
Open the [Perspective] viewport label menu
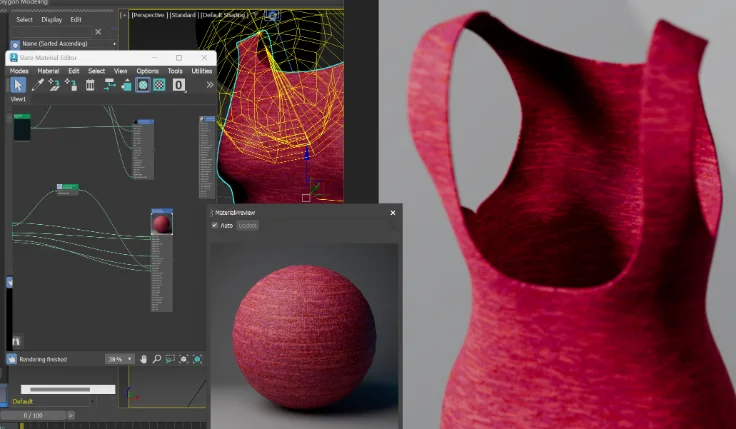pyautogui.click(x=148, y=15)
